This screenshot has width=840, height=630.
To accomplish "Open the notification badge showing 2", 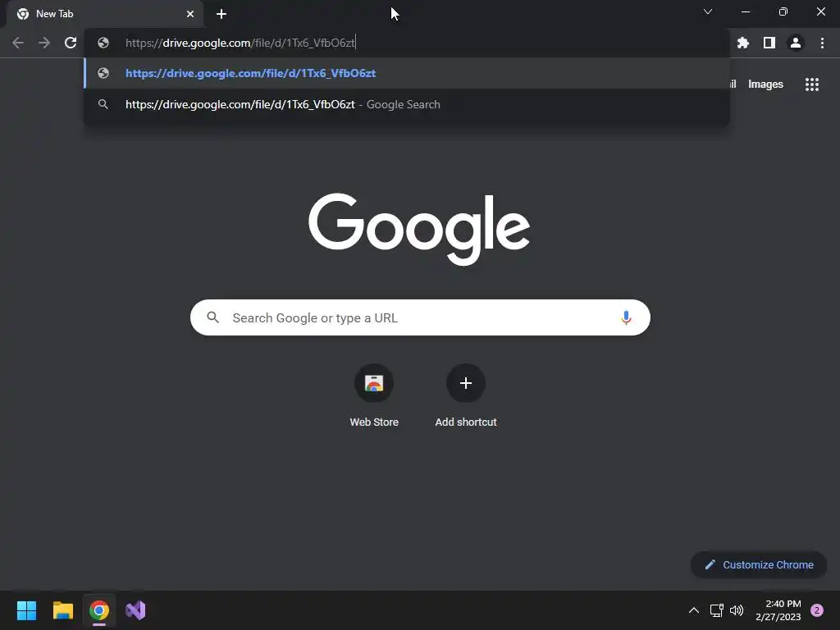I will pos(817,610).
